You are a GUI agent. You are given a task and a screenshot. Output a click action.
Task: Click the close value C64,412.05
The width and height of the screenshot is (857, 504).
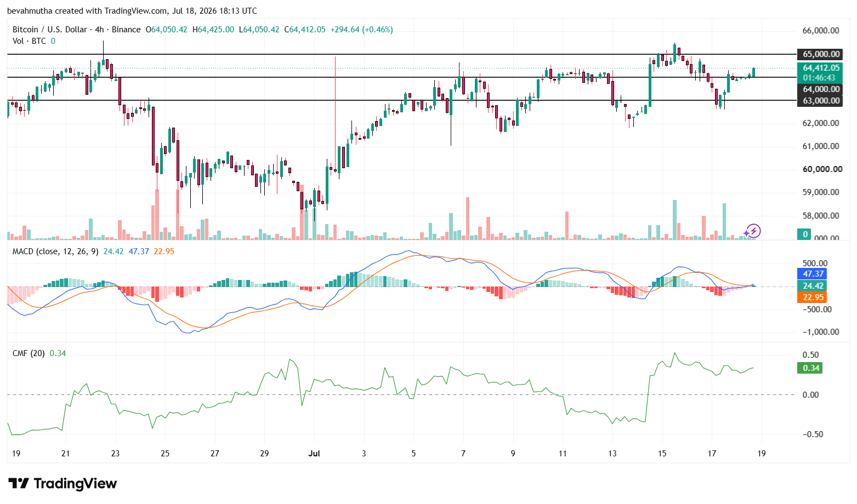click(x=305, y=30)
